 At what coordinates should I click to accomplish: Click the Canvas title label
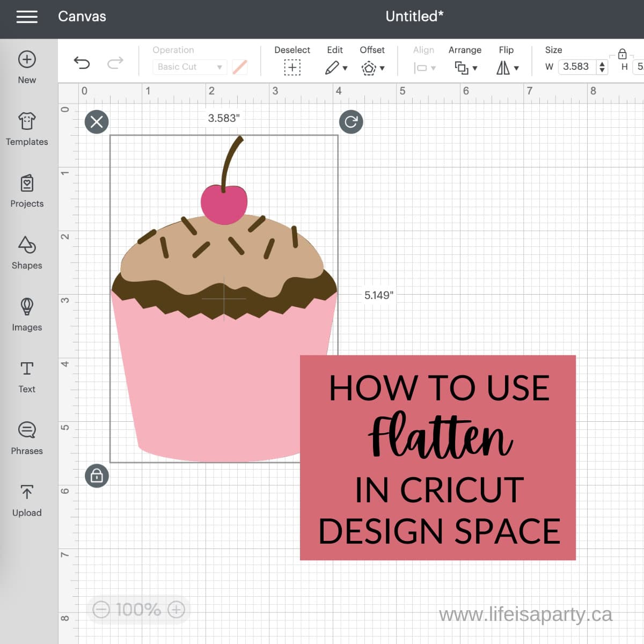tap(82, 17)
